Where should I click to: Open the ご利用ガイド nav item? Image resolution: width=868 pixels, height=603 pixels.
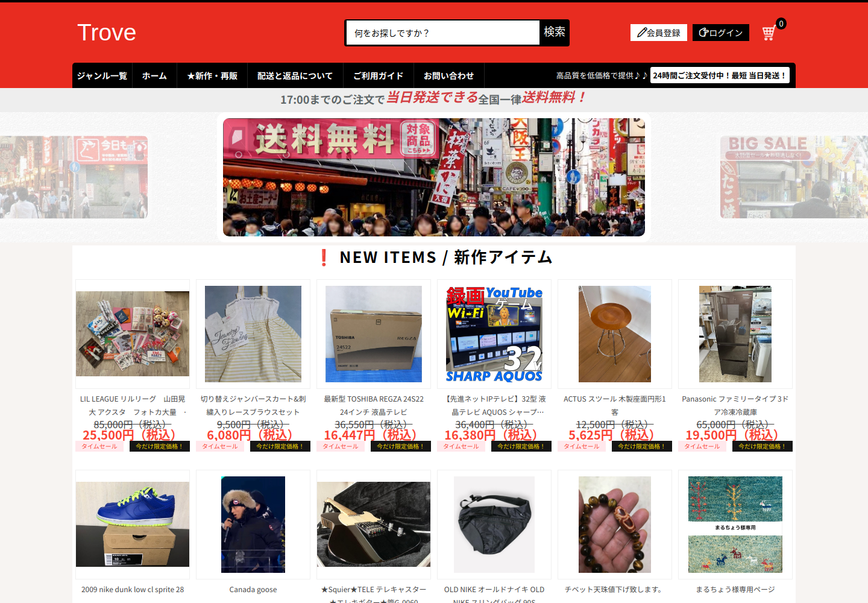[x=378, y=75]
